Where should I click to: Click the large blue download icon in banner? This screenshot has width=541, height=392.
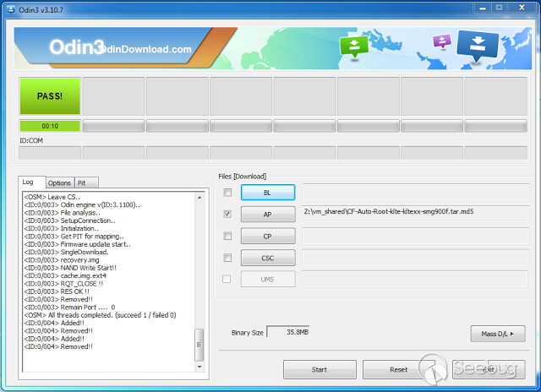(x=478, y=46)
